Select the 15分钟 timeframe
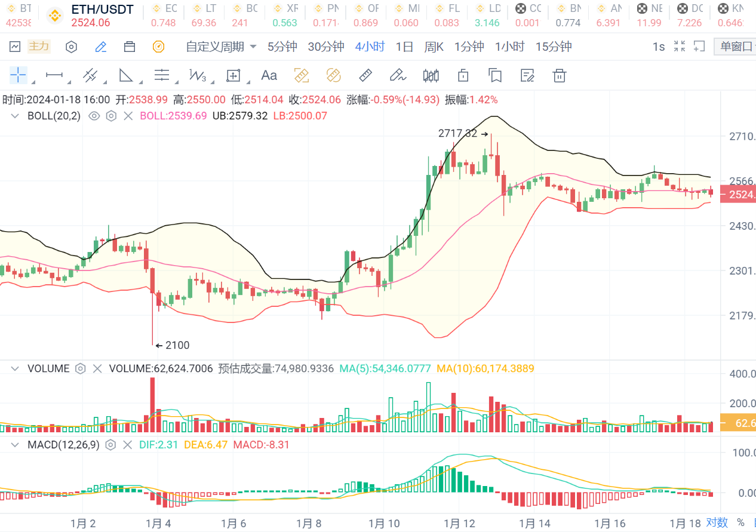 click(x=554, y=47)
